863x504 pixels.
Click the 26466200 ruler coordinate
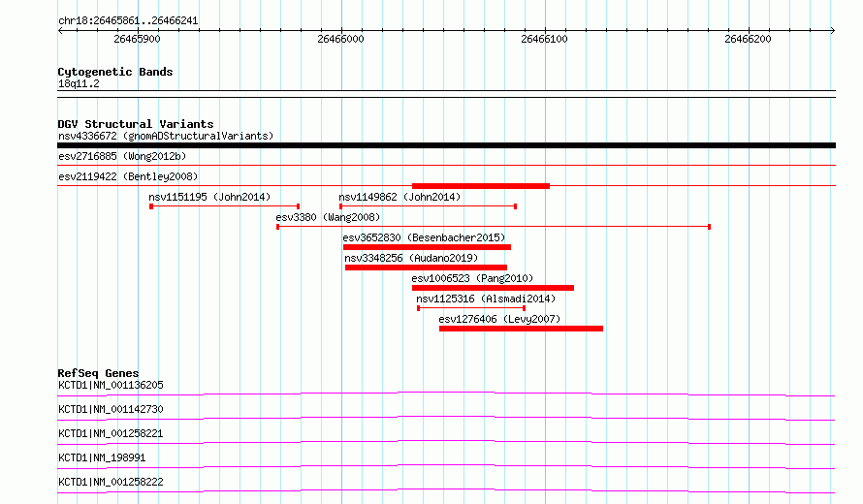pos(748,39)
